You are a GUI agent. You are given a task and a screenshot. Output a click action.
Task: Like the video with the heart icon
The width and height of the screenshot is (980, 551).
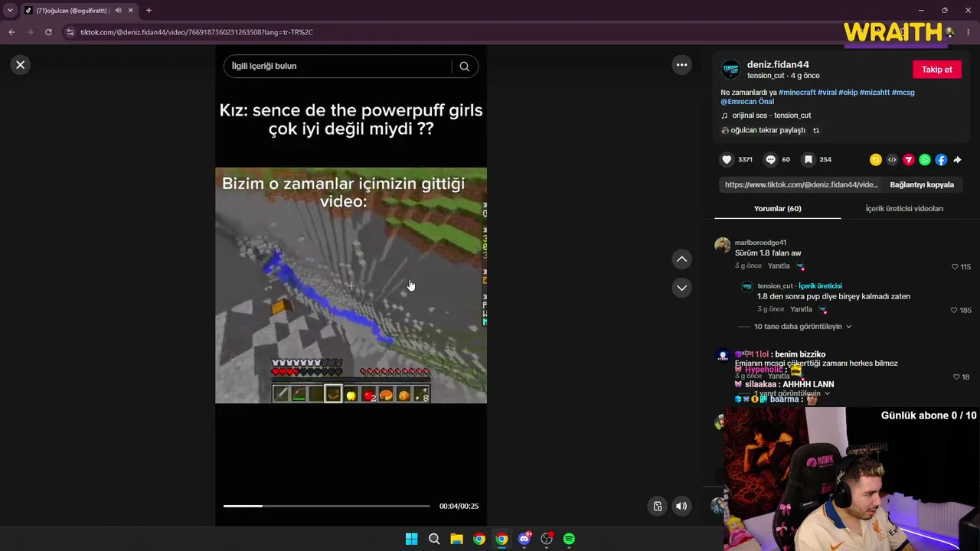(727, 160)
